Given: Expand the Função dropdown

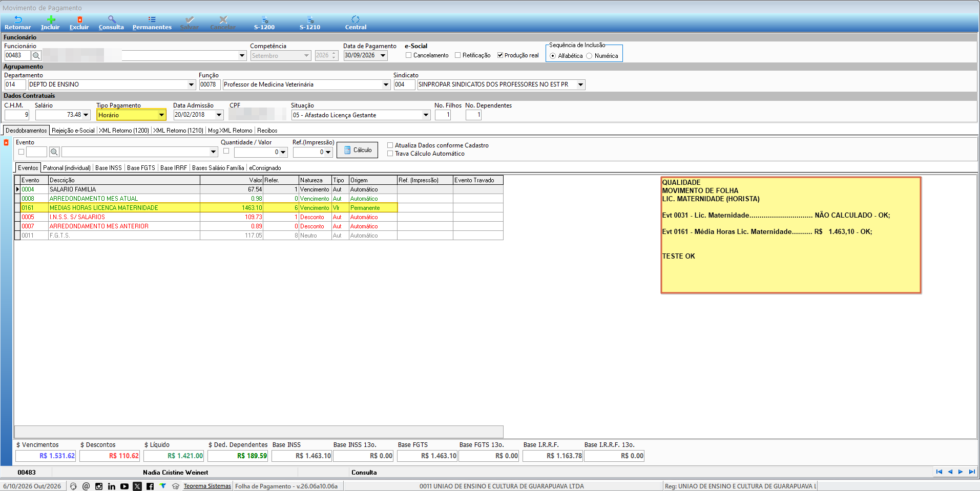Looking at the screenshot, I should coord(386,84).
